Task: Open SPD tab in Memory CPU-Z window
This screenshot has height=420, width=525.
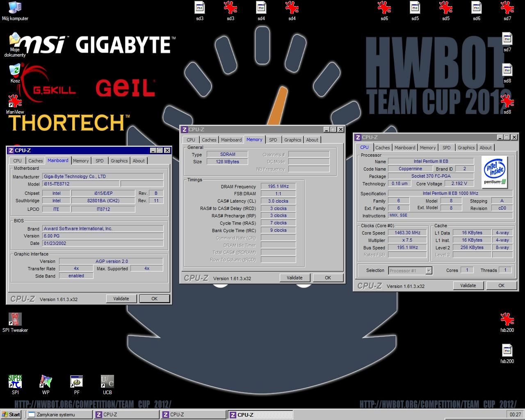Action: (273, 140)
